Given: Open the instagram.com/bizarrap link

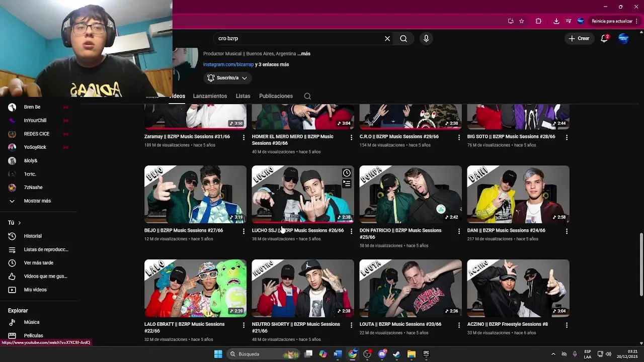Looking at the screenshot, I should click(228, 64).
